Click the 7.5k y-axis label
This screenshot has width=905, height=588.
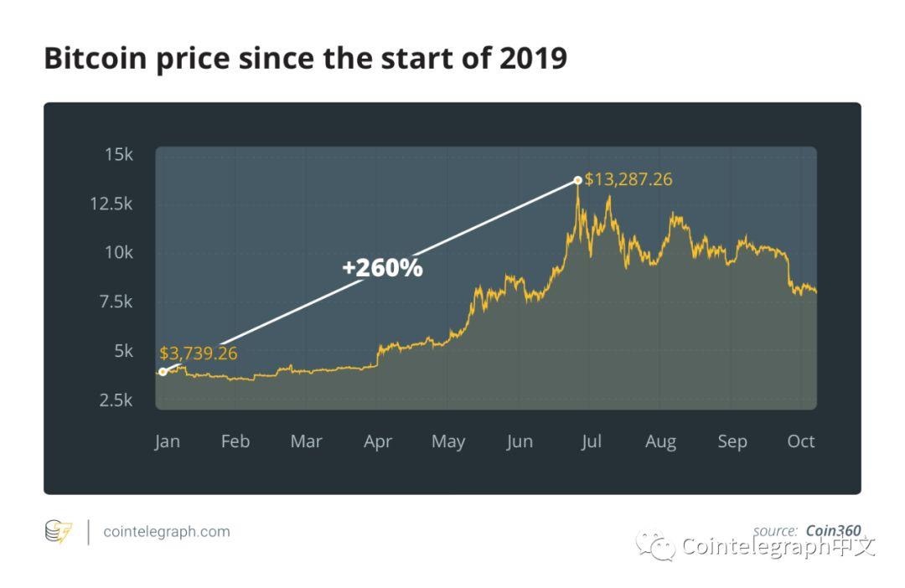click(116, 302)
